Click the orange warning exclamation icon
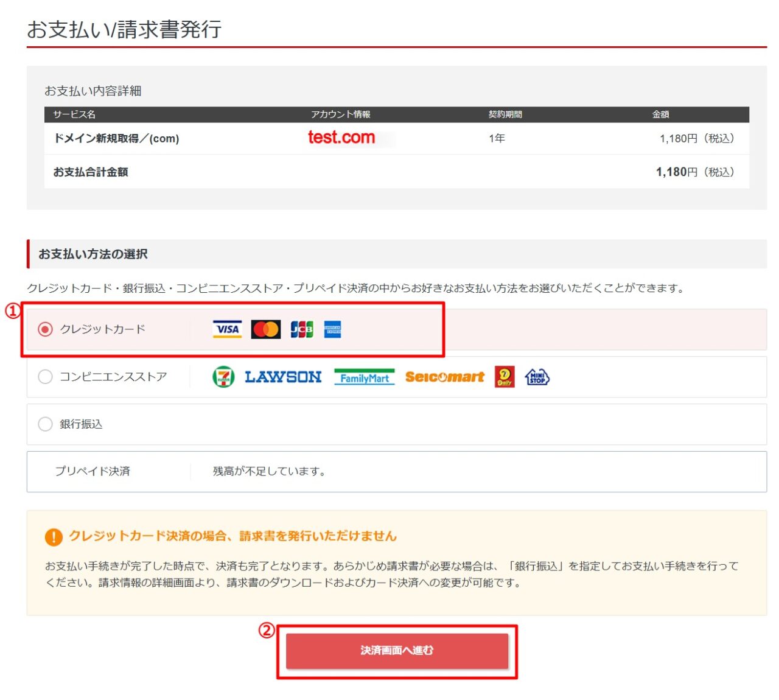The image size is (779, 700). coord(54,537)
